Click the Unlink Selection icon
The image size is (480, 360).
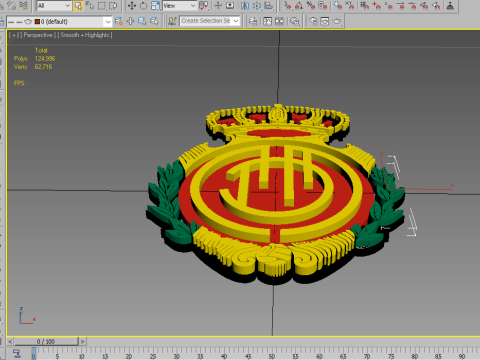12,6
